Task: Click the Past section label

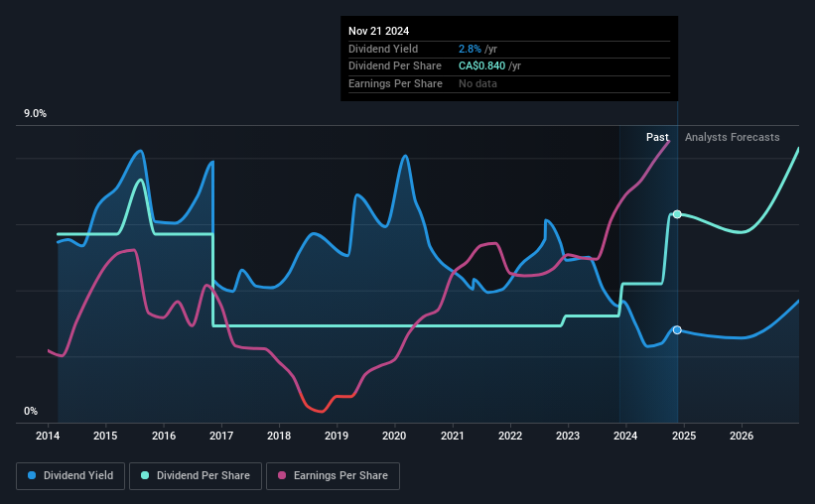Action: [657, 137]
